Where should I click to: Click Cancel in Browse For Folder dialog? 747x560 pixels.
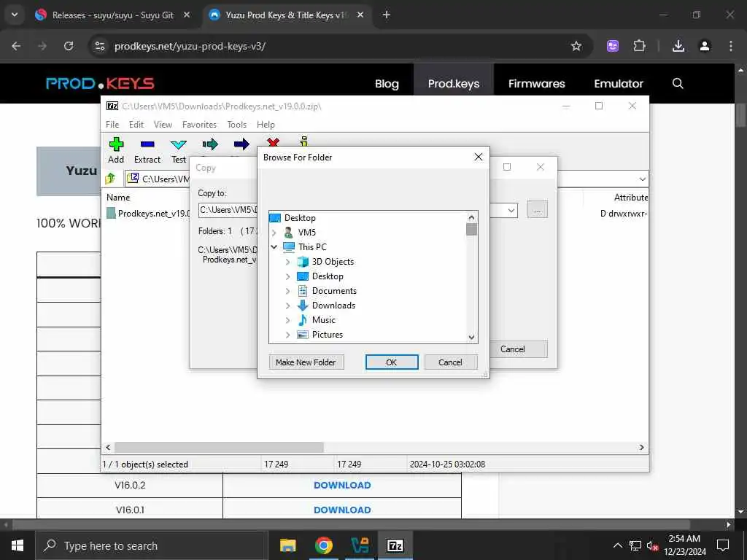tap(451, 362)
